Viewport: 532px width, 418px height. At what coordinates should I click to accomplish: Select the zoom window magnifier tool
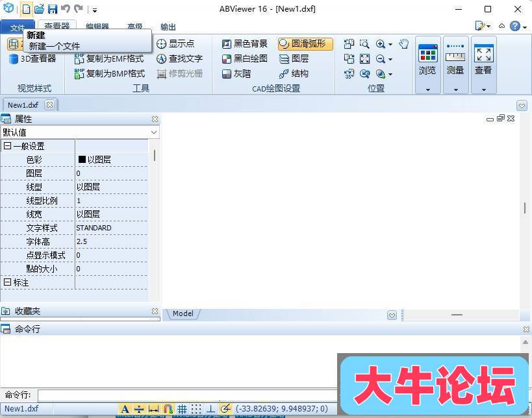[364, 44]
